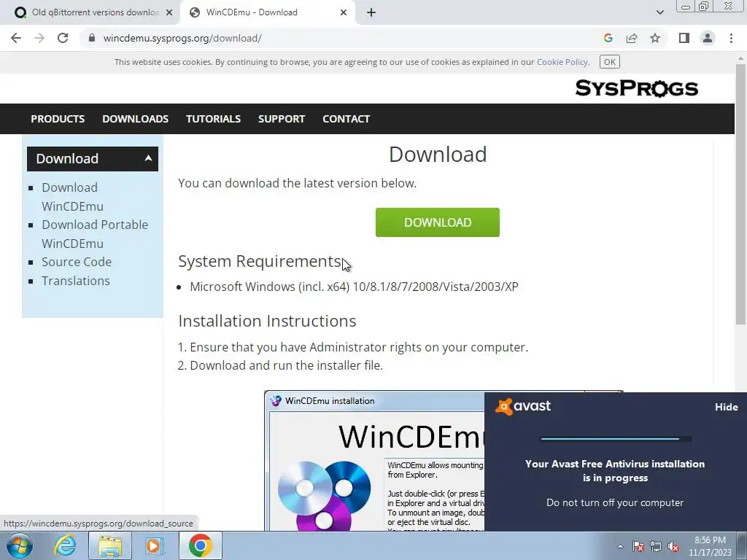
Task: Click the Avast installation progress bar
Action: [x=616, y=439]
